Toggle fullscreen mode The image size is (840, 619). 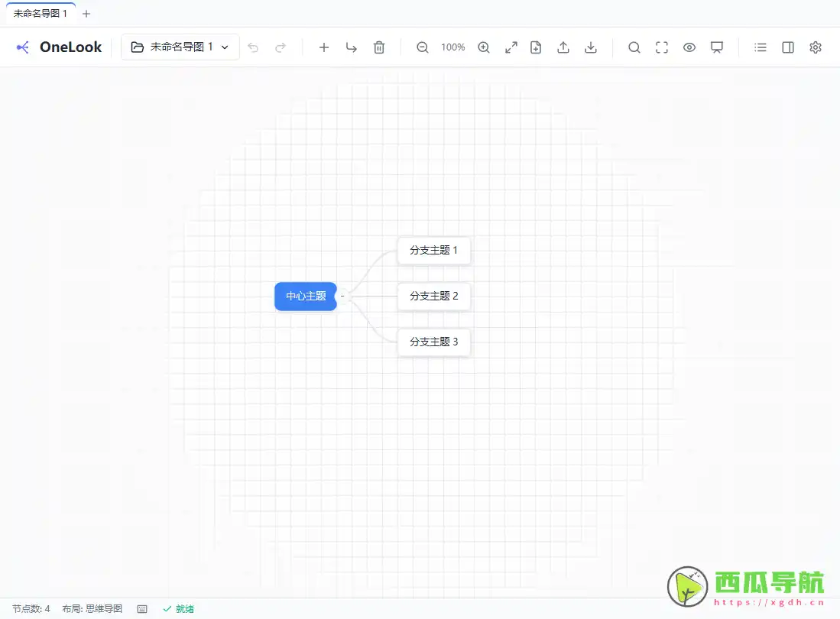(x=662, y=47)
